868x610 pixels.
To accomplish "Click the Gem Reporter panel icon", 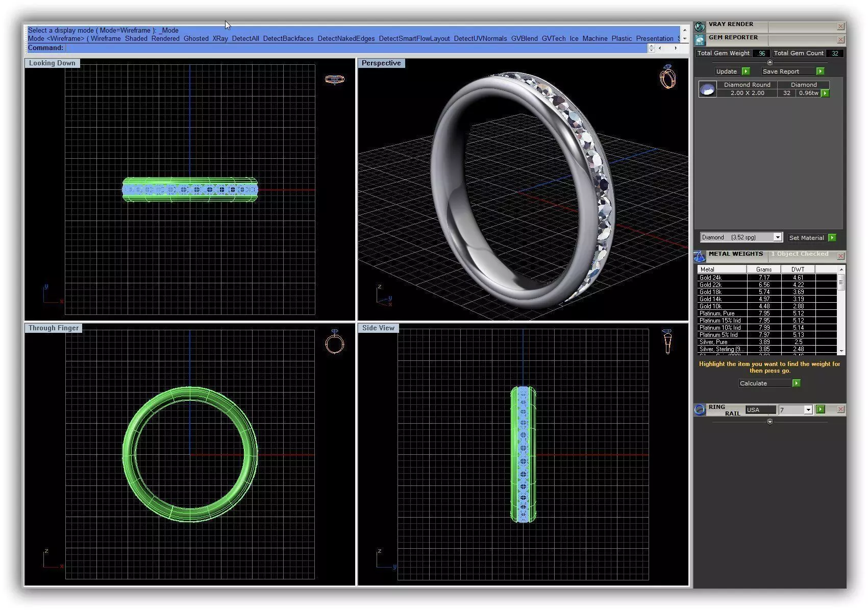I will (x=700, y=39).
